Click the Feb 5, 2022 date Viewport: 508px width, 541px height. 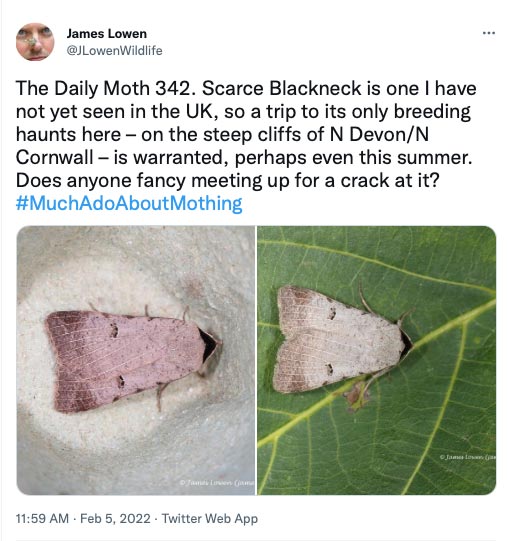pyautogui.click(x=115, y=518)
